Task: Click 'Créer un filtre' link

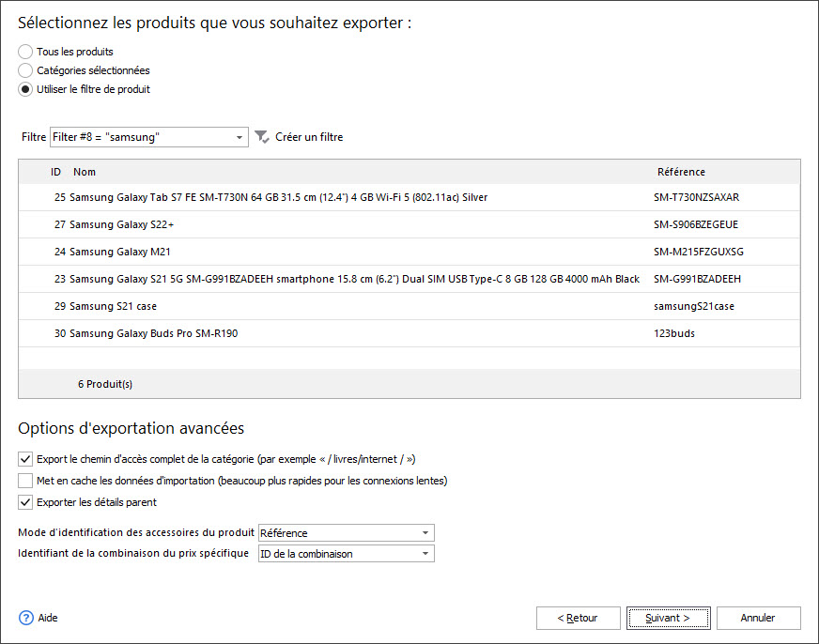Action: 309,137
